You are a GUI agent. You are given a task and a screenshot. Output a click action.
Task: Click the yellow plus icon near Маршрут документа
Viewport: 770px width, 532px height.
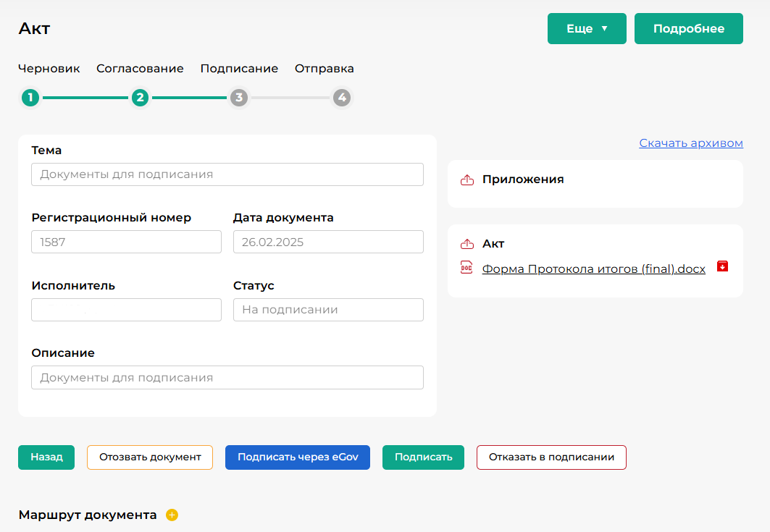tap(172, 515)
